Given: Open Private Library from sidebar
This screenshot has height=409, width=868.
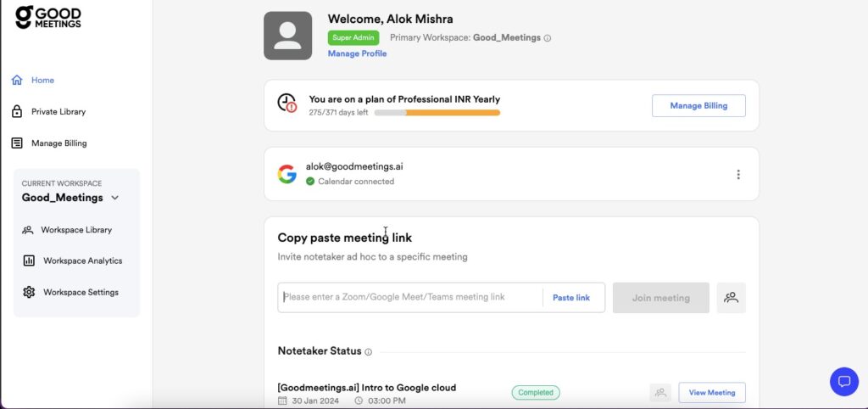Looking at the screenshot, I should click(x=58, y=112).
